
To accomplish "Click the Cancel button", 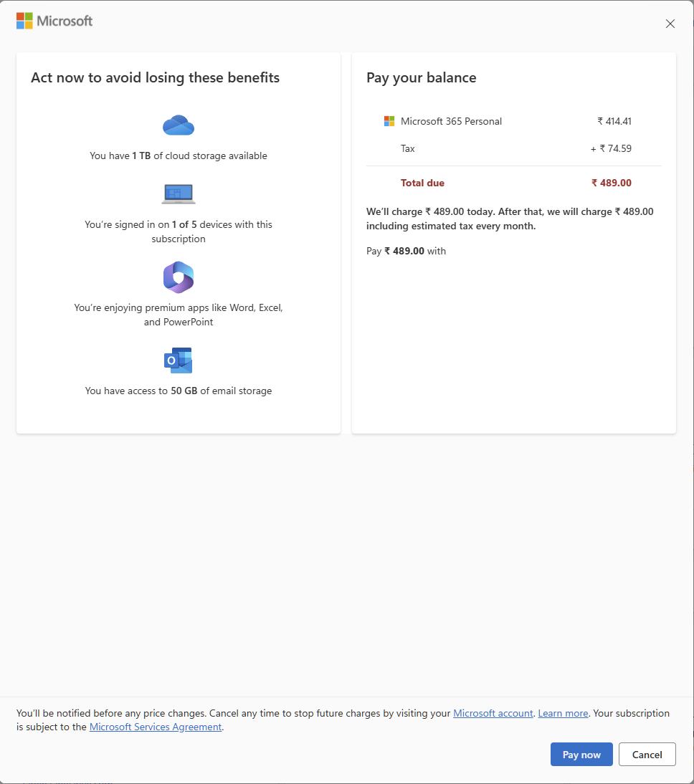I will 647,754.
